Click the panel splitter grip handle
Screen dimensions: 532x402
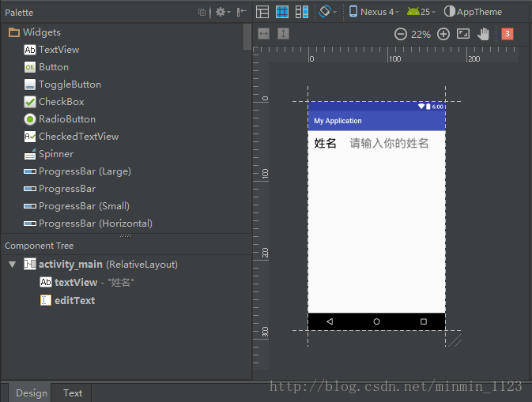tap(126, 235)
